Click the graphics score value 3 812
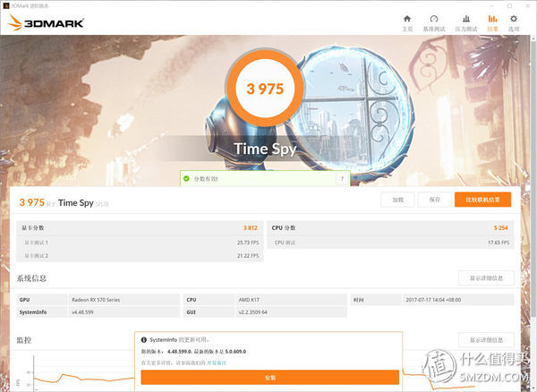The width and height of the screenshot is (537, 392). (x=251, y=228)
